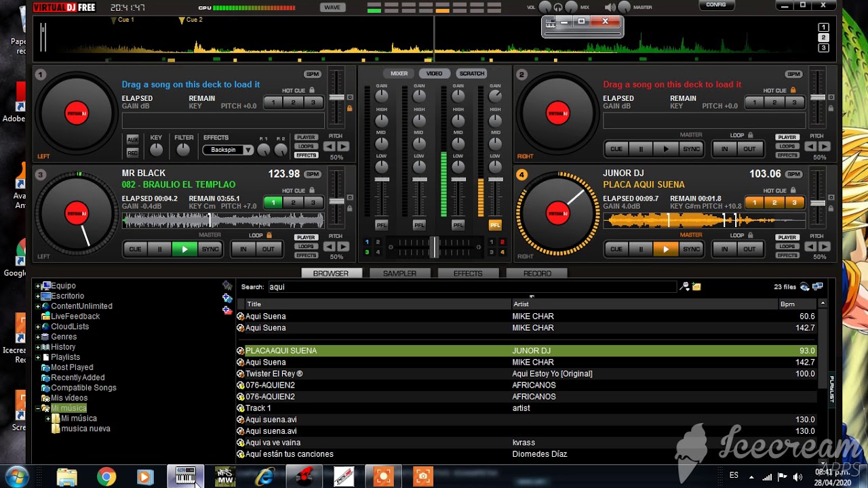Click CUE on deck 3
The image size is (868, 488).
tap(135, 249)
